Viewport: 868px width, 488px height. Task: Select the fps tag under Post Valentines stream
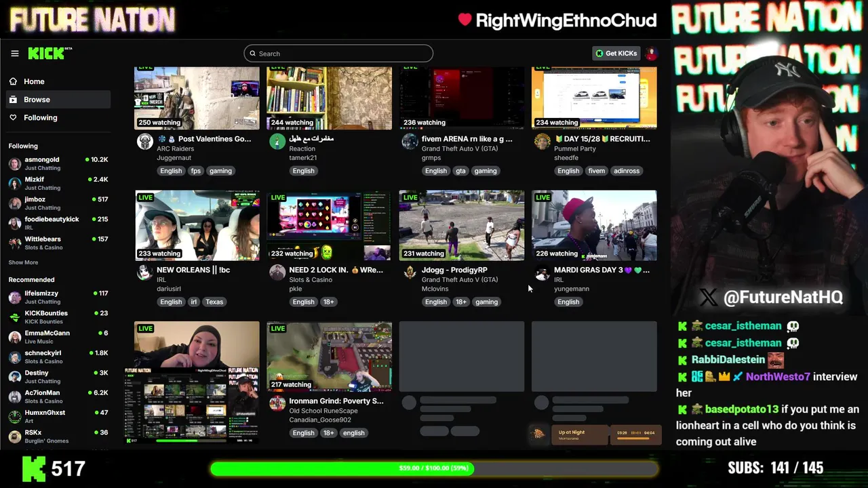pos(195,171)
